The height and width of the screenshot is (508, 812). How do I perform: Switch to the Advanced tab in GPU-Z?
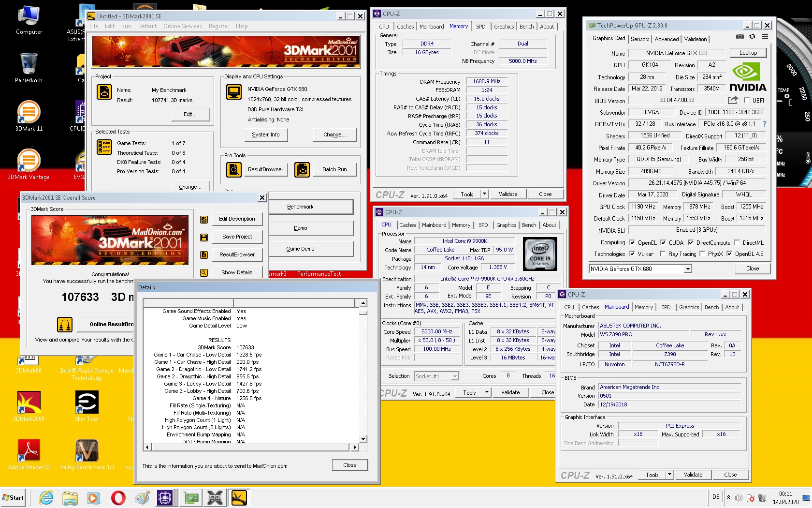coord(667,39)
